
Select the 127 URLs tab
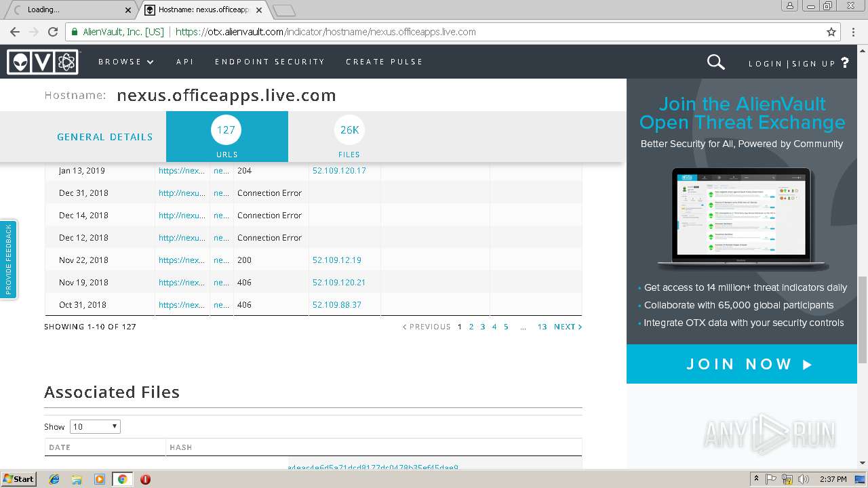[226, 137]
